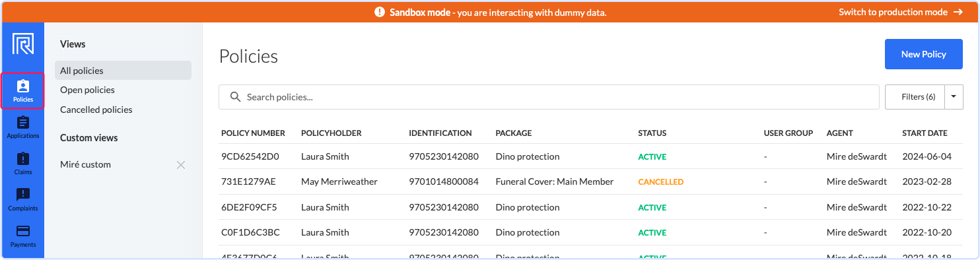Screen dimensions: 980x260
Task: Expand the Filters dropdown arrow
Action: (x=954, y=97)
